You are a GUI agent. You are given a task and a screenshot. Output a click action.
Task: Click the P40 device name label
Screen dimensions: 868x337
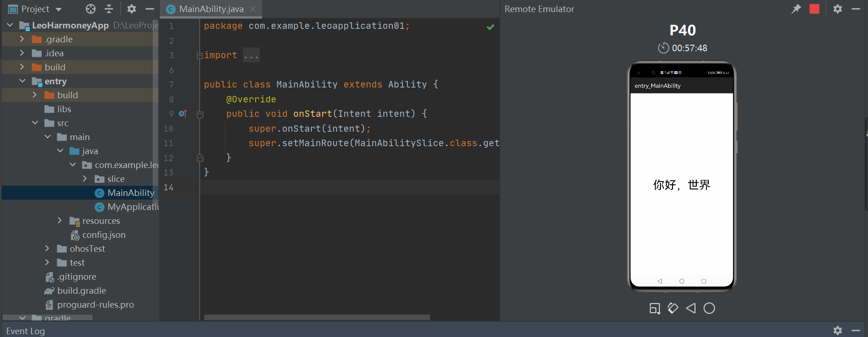pos(682,30)
